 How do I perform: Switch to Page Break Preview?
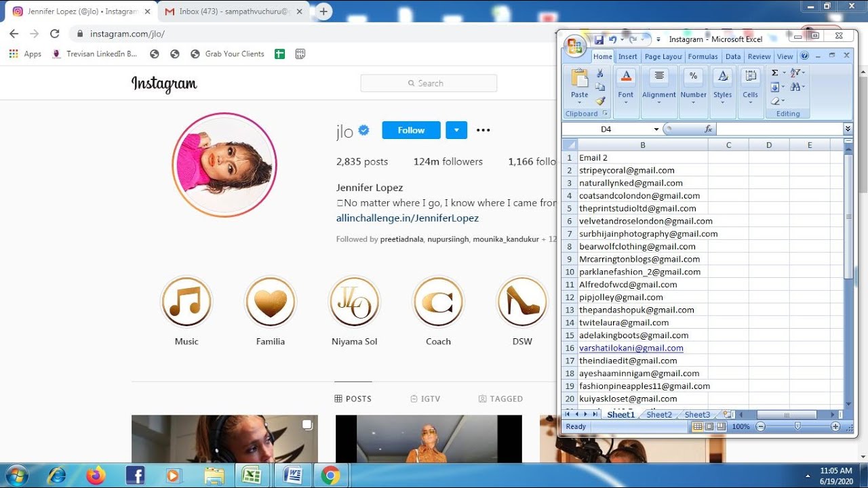tap(722, 426)
